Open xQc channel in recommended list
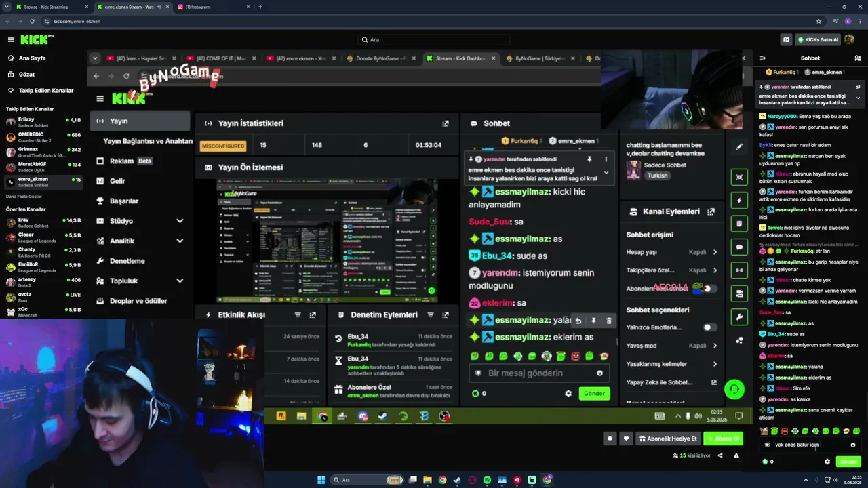 [43, 312]
